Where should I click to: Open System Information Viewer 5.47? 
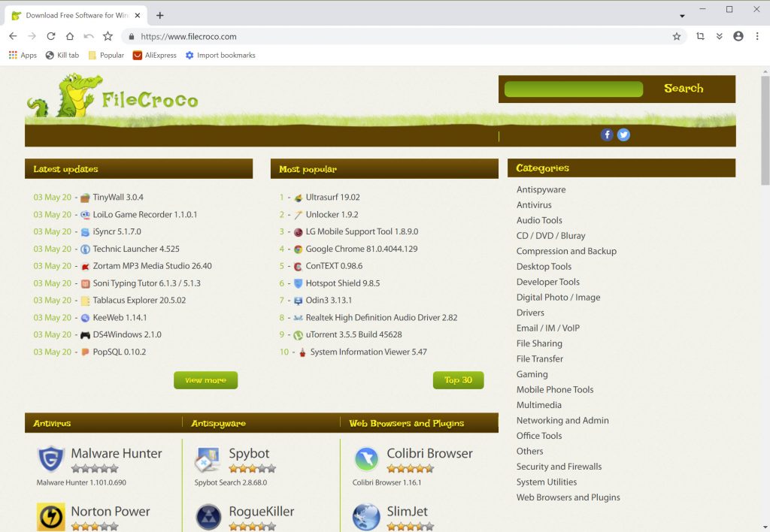click(368, 352)
